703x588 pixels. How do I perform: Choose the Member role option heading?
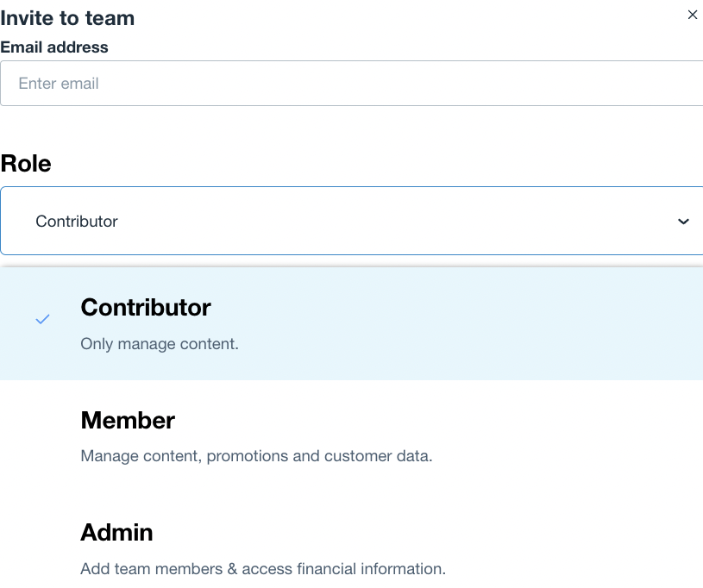click(x=128, y=421)
